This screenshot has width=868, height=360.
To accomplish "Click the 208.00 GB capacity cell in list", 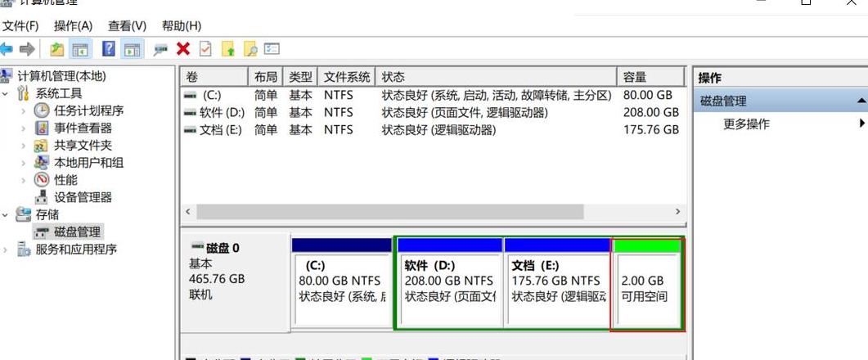I will pyautogui.click(x=651, y=112).
